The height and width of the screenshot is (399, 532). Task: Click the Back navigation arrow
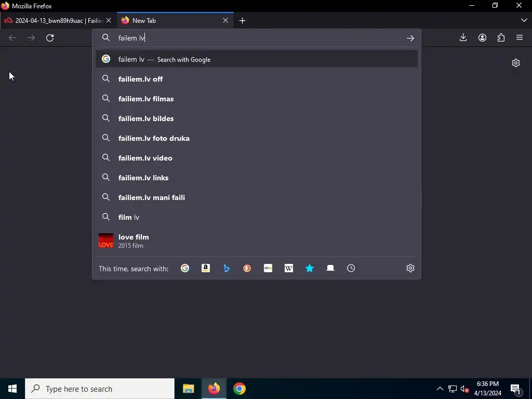pos(12,37)
